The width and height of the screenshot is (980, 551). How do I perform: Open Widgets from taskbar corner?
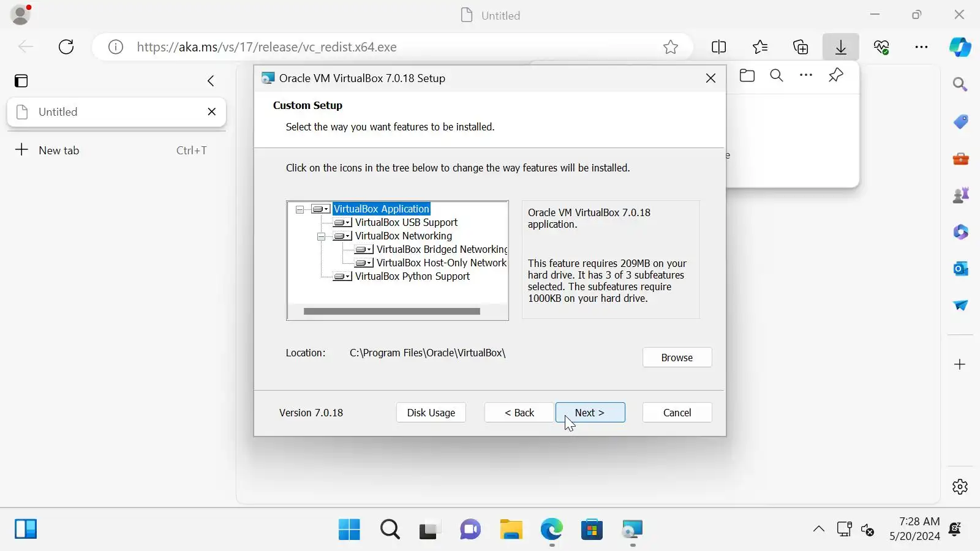[x=26, y=529]
